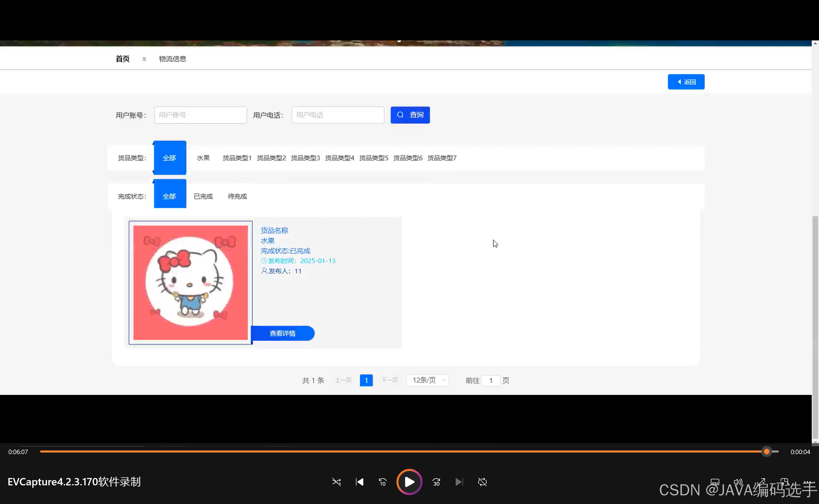
Task: Choose the 货品类型2 filter
Action: (x=271, y=158)
